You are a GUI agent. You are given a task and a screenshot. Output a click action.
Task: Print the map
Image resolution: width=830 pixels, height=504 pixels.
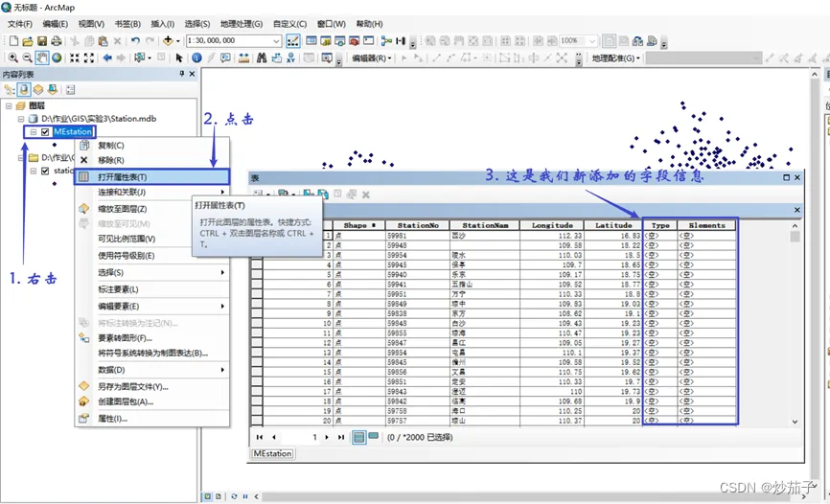click(57, 41)
